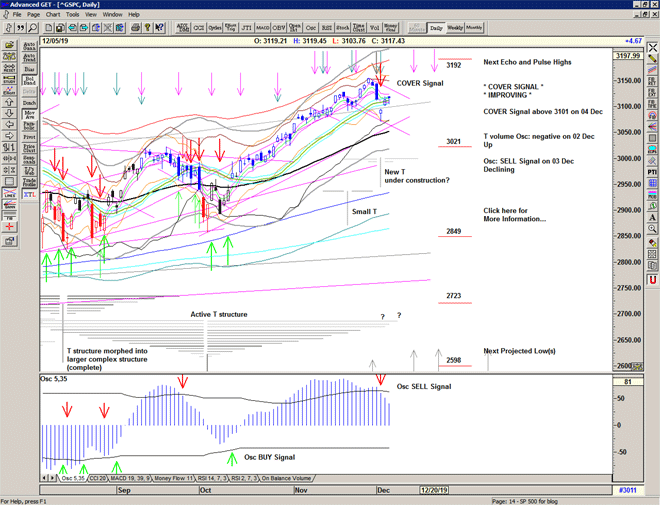
Task: Switch chart period to Monthly
Action: coord(474,28)
